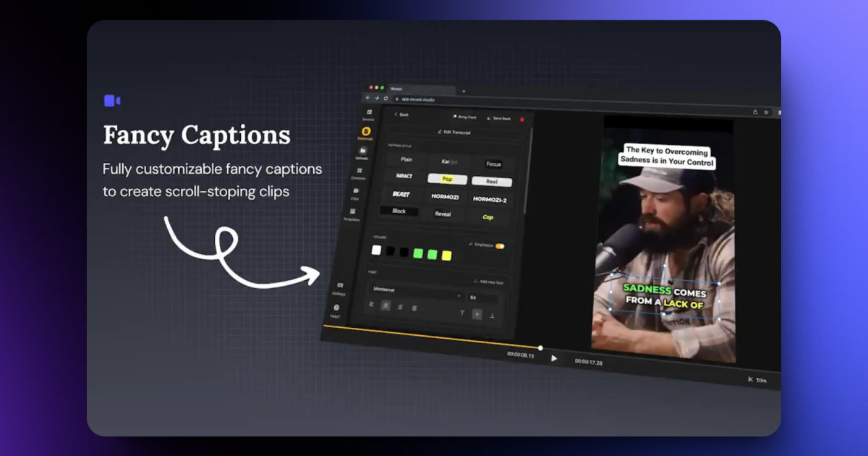Open a new browser tab
This screenshot has width=868, height=456.
(464, 91)
